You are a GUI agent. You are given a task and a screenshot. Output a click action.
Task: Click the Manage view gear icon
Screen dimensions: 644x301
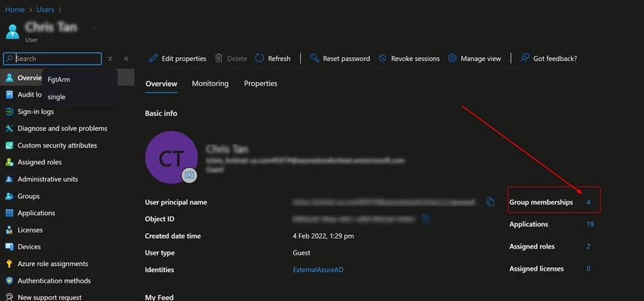452,58
